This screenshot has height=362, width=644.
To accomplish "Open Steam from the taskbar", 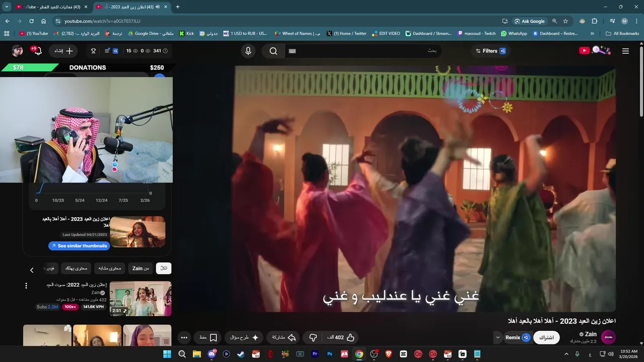I will [241, 354].
